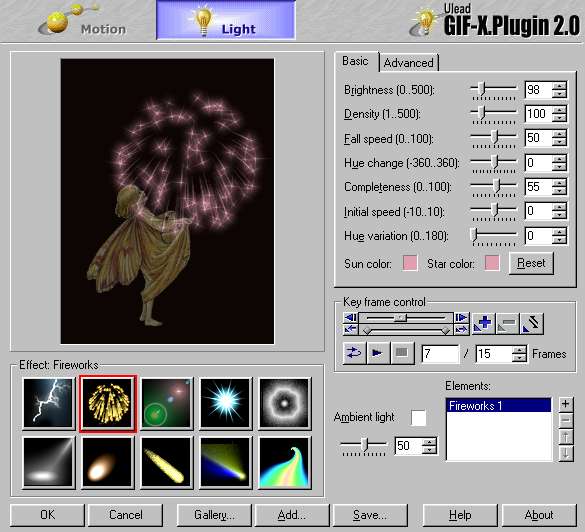
Task: Play the animation preview
Action: click(378, 353)
